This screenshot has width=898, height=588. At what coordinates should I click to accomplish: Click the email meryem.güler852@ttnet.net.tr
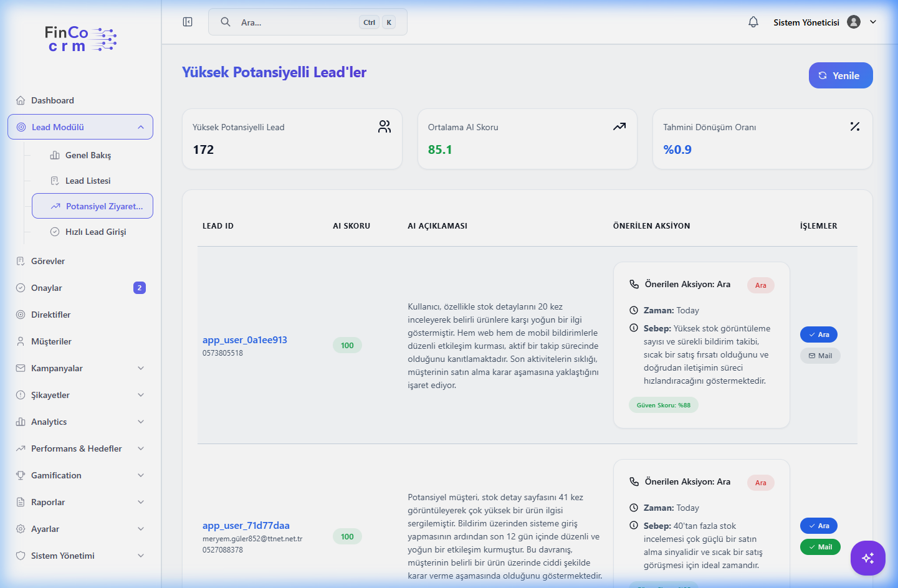(252, 539)
